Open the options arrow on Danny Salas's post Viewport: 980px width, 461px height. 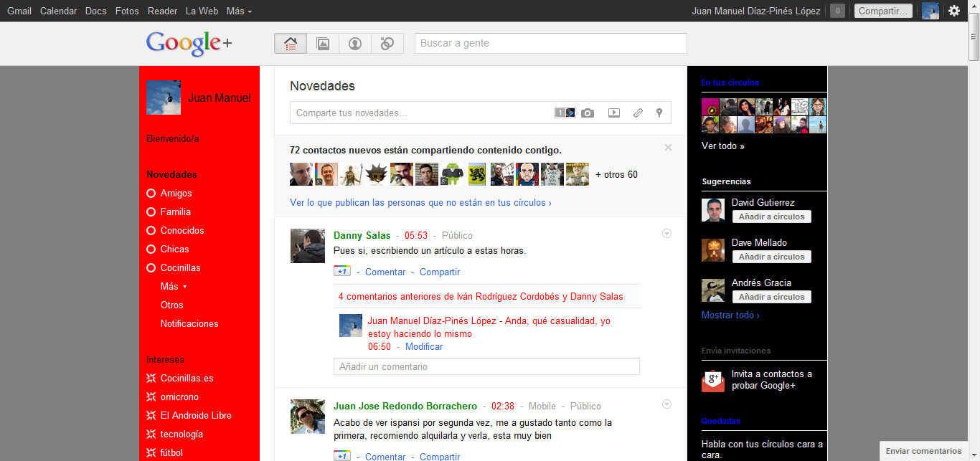[x=666, y=233]
